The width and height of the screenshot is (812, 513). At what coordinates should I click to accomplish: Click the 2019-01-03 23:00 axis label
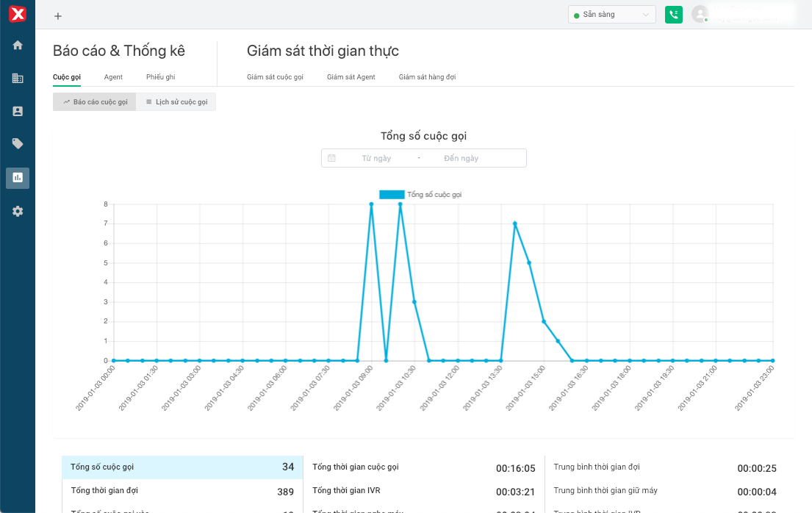point(755,388)
